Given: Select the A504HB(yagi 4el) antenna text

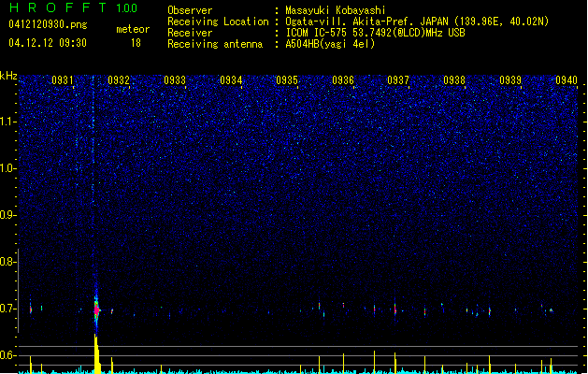Looking at the screenshot, I should point(330,44).
